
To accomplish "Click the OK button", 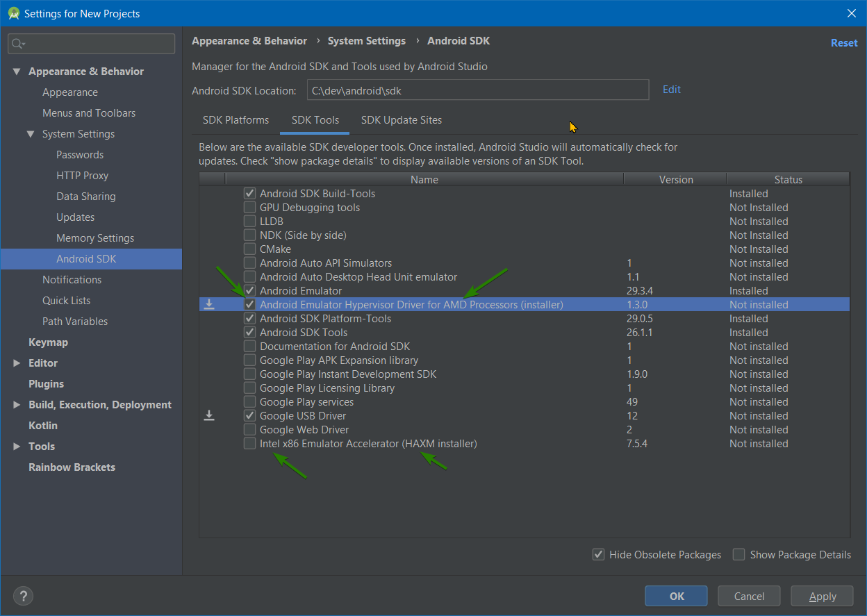I will tap(677, 596).
